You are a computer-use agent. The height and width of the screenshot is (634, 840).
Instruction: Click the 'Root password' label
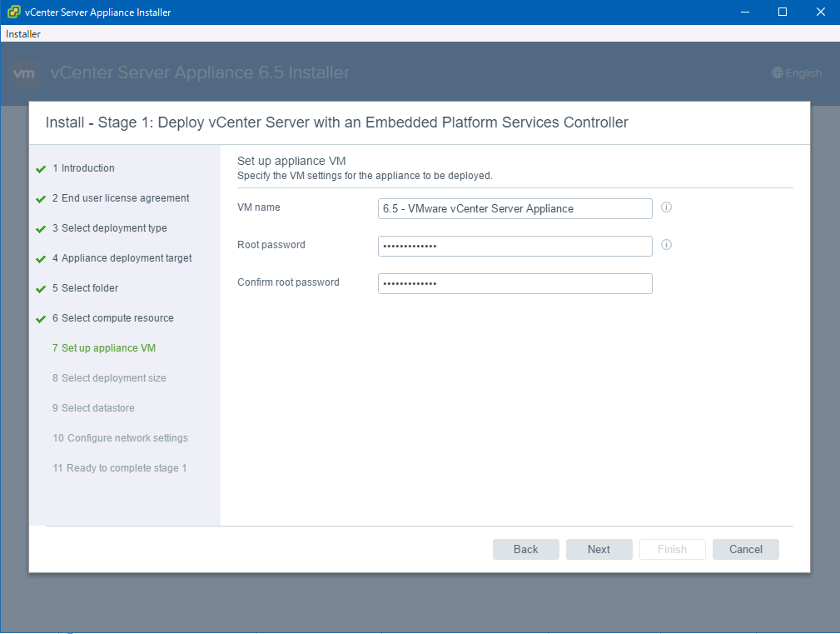(271, 245)
